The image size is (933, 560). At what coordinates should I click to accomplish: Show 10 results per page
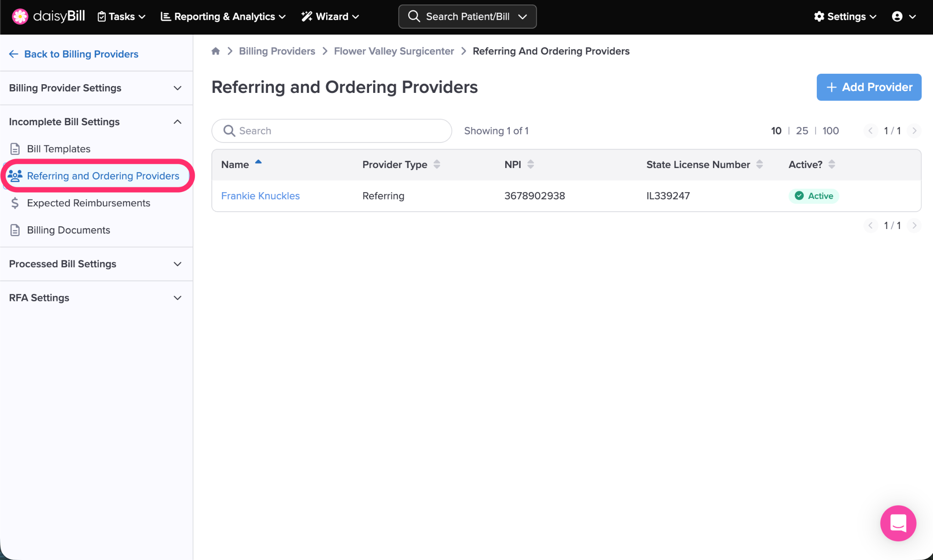776,131
